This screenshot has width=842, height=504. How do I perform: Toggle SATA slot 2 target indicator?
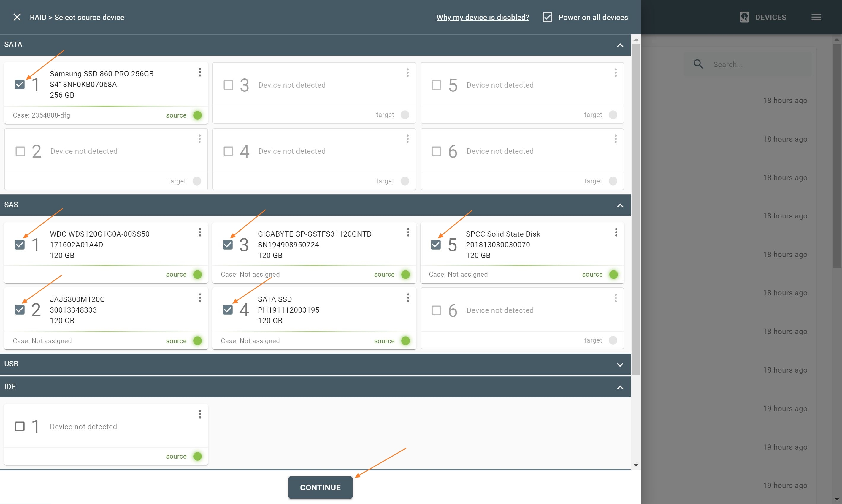197,181
